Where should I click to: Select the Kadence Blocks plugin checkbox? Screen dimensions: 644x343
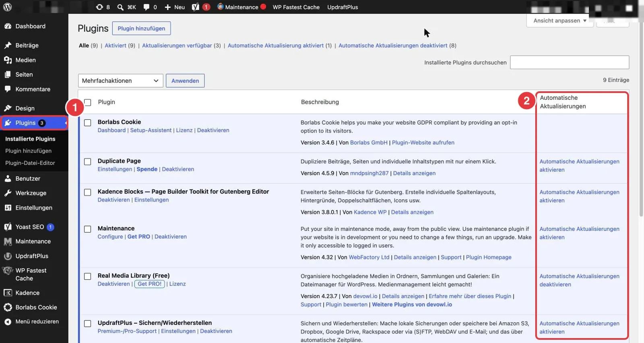click(87, 192)
